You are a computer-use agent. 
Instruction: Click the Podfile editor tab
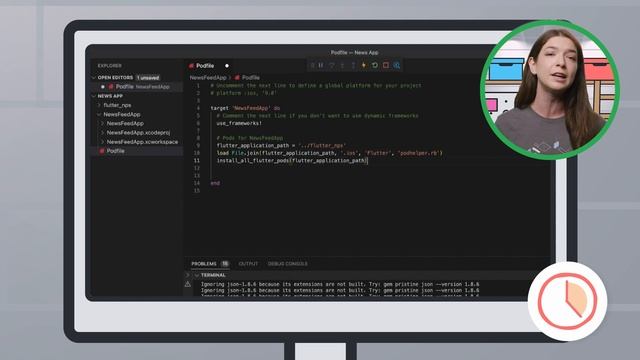tap(205, 66)
